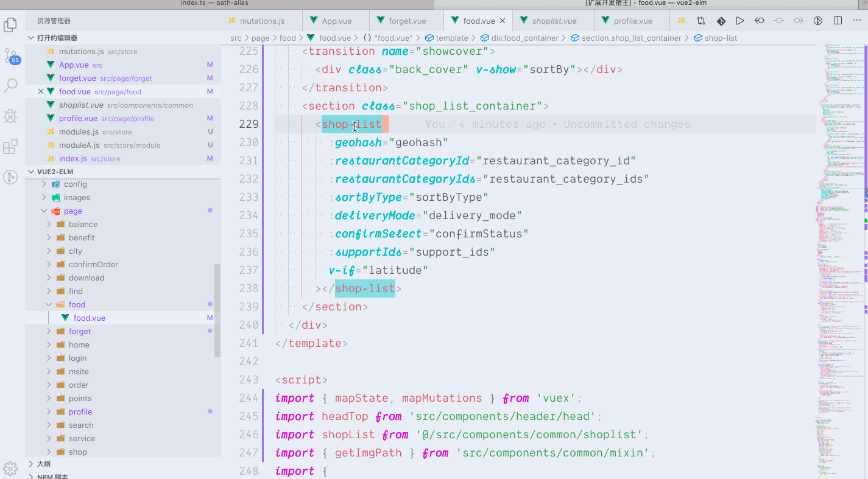Screen dimensions: 868x479
Task: Click the GitLens diamond icon in the toolbar
Action: [x=721, y=20]
